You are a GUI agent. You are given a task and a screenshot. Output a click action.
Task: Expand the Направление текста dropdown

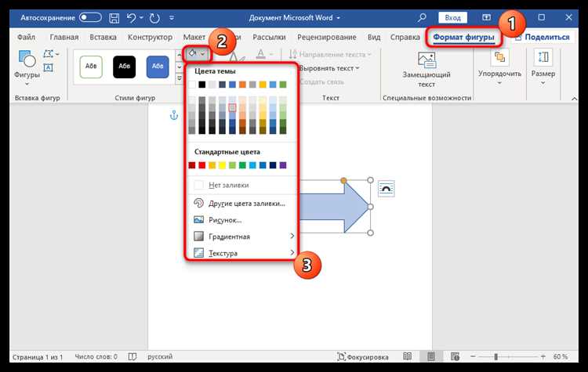[369, 55]
